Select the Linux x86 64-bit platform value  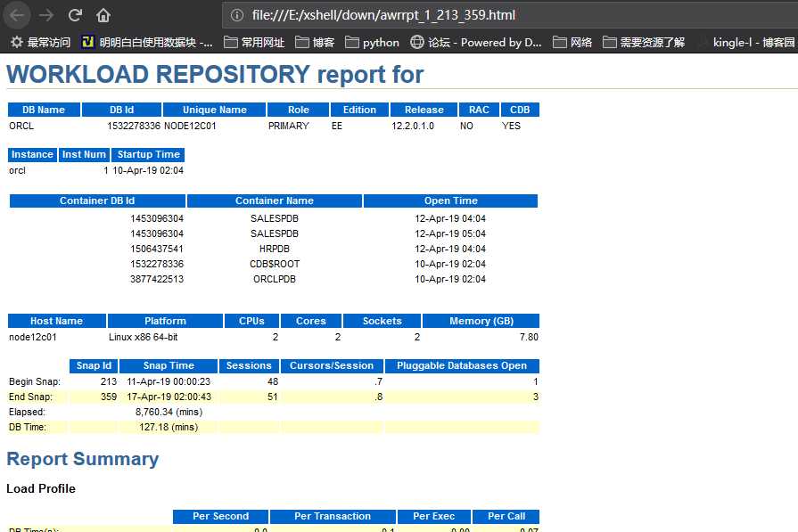[143, 337]
